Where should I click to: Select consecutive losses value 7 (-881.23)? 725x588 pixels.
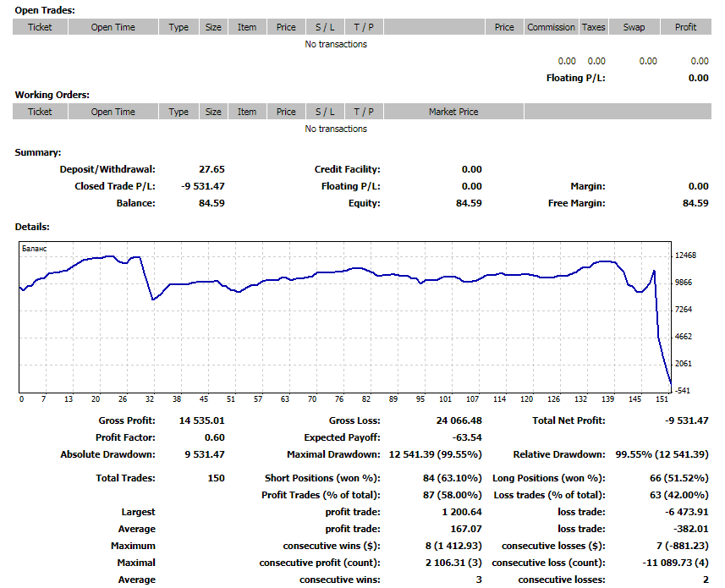pyautogui.click(x=683, y=547)
